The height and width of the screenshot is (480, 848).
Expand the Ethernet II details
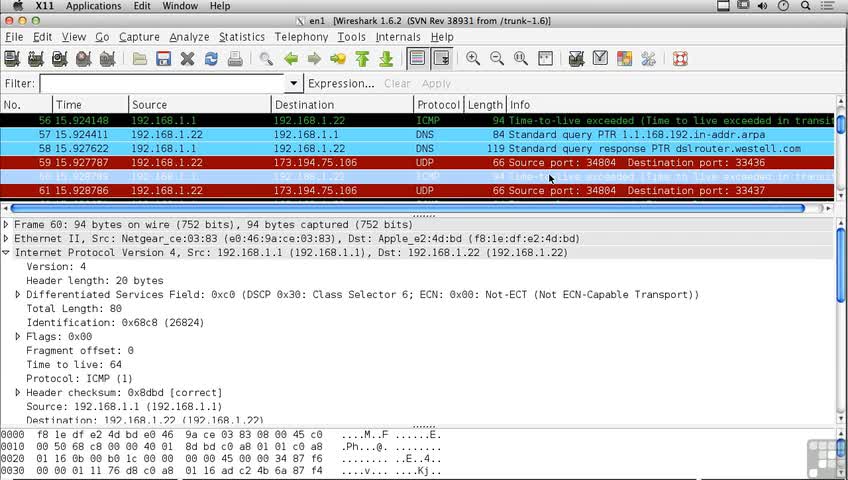pyautogui.click(x=6, y=238)
